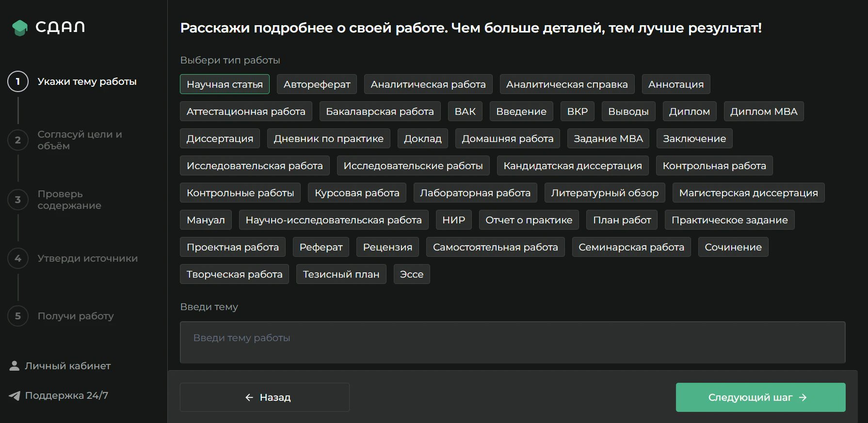This screenshot has width=868, height=423.
Task: Select the Автореферат work type
Action: 317,84
